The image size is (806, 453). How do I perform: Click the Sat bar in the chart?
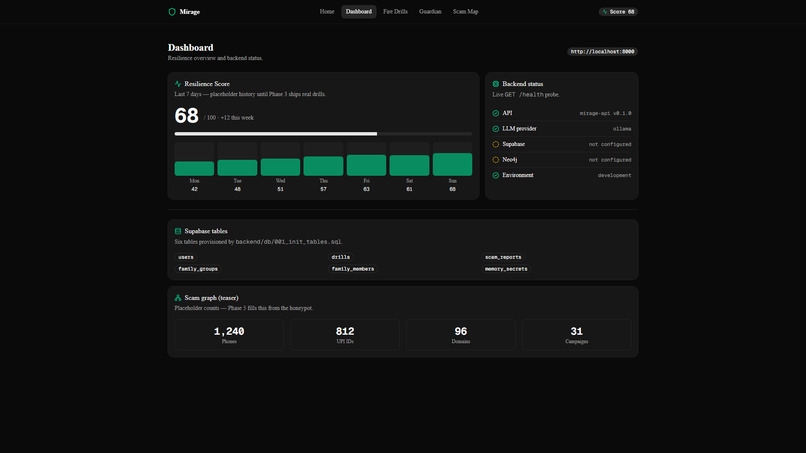tap(409, 166)
